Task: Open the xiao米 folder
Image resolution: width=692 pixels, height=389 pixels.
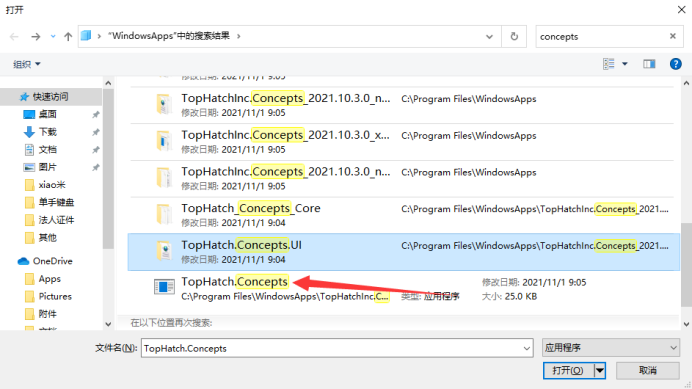Action: click(52, 185)
